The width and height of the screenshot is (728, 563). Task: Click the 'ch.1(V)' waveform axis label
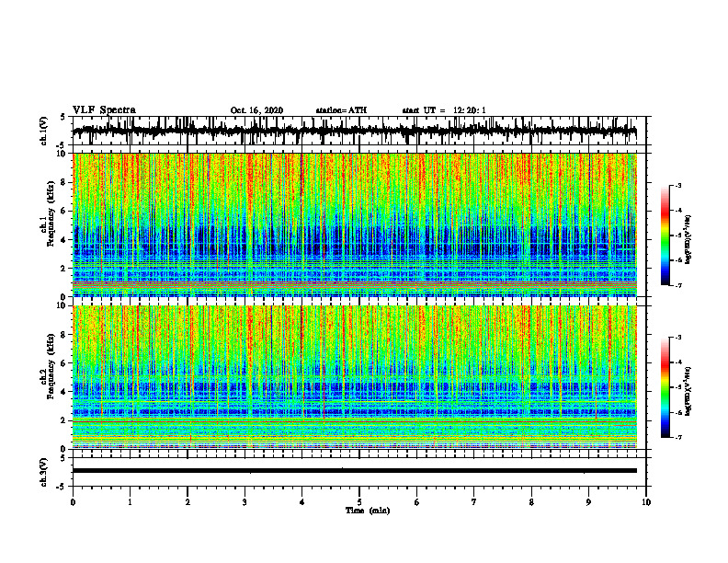click(x=43, y=131)
